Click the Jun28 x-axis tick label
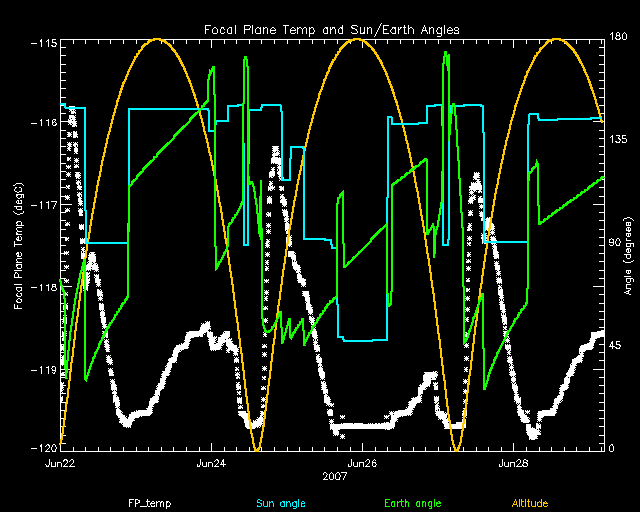The width and height of the screenshot is (640, 512). 513,464
